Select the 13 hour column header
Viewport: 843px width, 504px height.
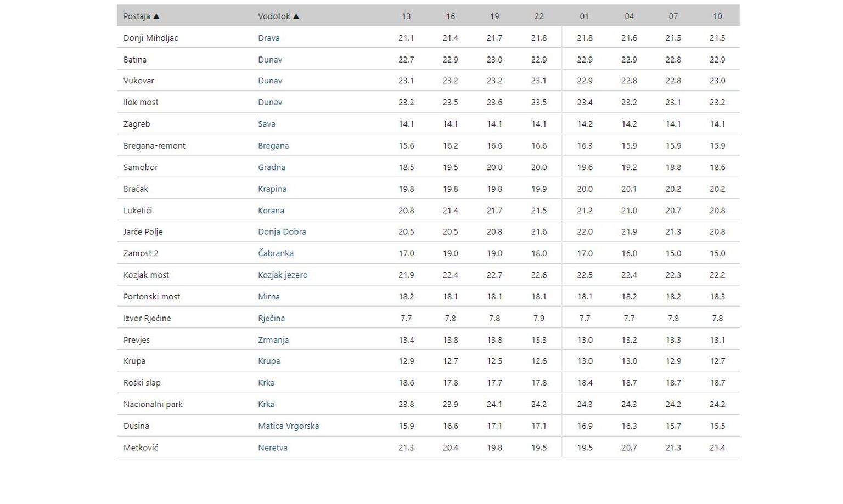[406, 16]
